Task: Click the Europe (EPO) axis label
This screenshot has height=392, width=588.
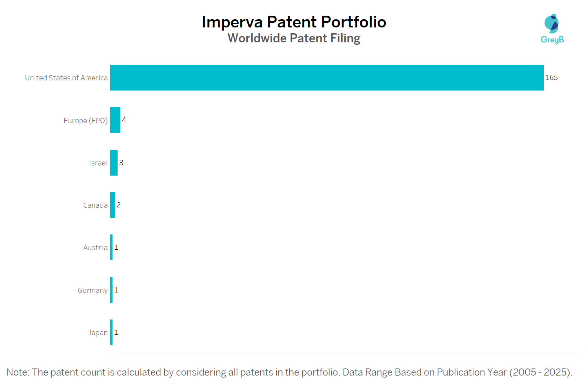Action: tap(85, 121)
